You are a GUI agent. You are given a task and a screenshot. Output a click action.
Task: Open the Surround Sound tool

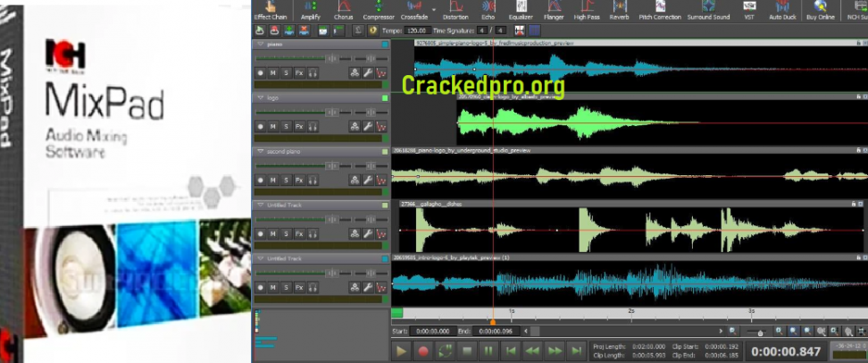coord(708,10)
